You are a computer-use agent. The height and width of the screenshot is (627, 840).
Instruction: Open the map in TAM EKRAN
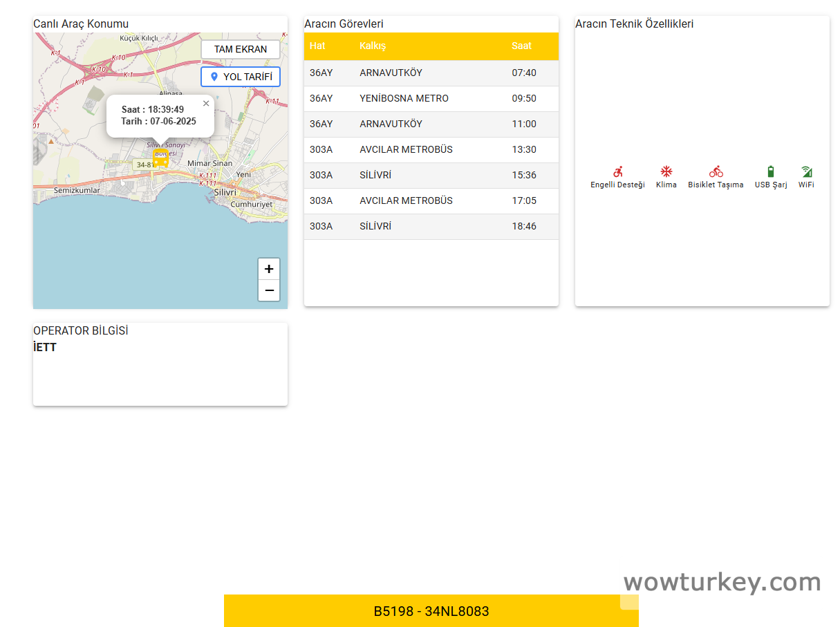click(x=240, y=50)
